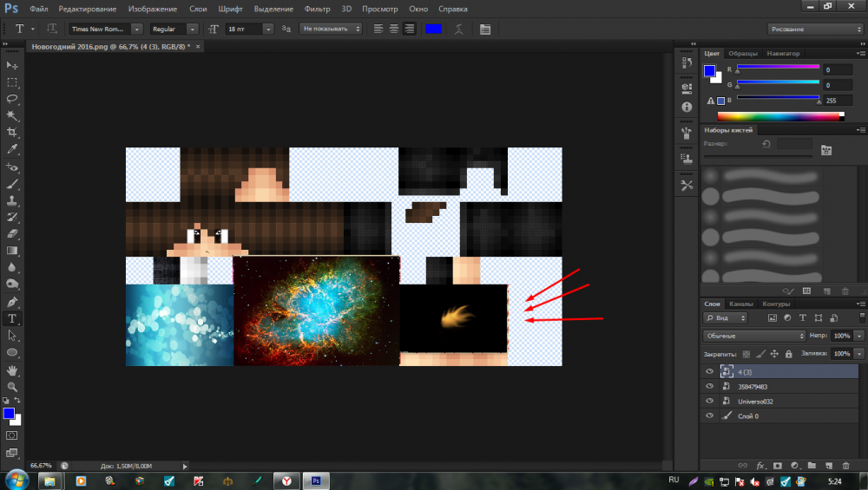The image size is (868, 490).
Task: Click the blue text color swatch
Action: (x=433, y=29)
